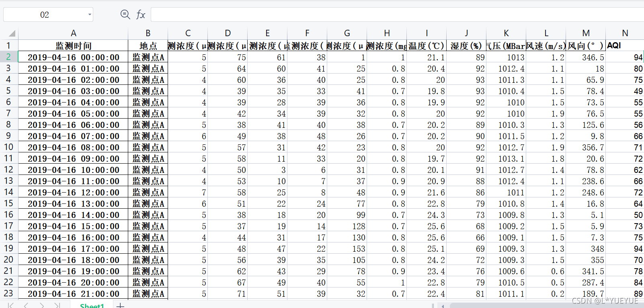Screen dimensions: 644x308
Task: Click the select-all corner triangle
Action: click(x=12, y=33)
